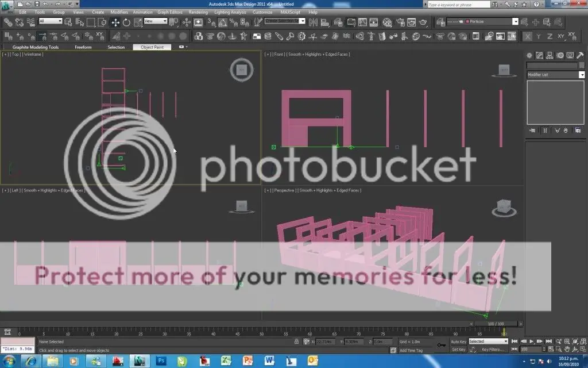588x368 pixels.
Task: Open the Modifiers menu
Action: click(x=119, y=12)
